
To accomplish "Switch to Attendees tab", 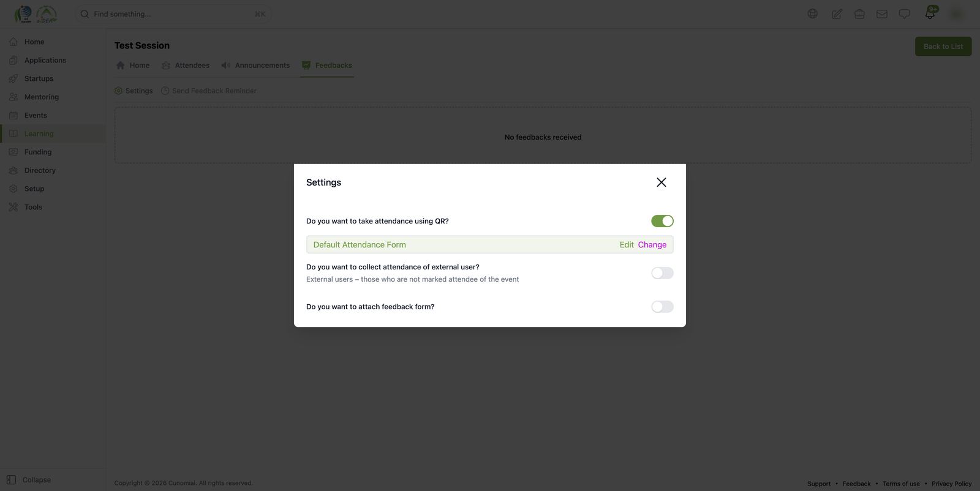I will [x=186, y=66].
